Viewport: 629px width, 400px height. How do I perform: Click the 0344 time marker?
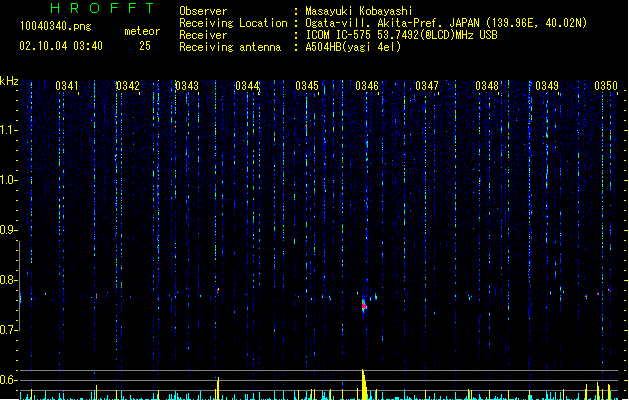(247, 86)
